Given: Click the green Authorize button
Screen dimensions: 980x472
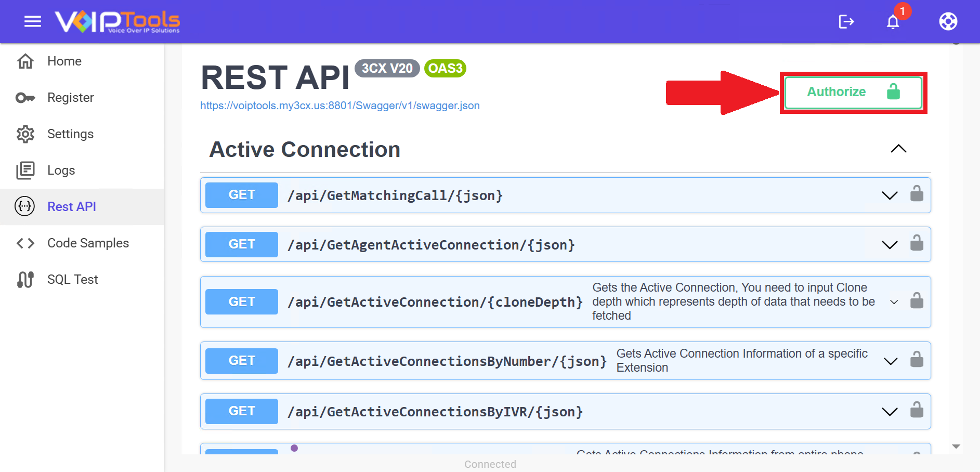Looking at the screenshot, I should point(853,93).
